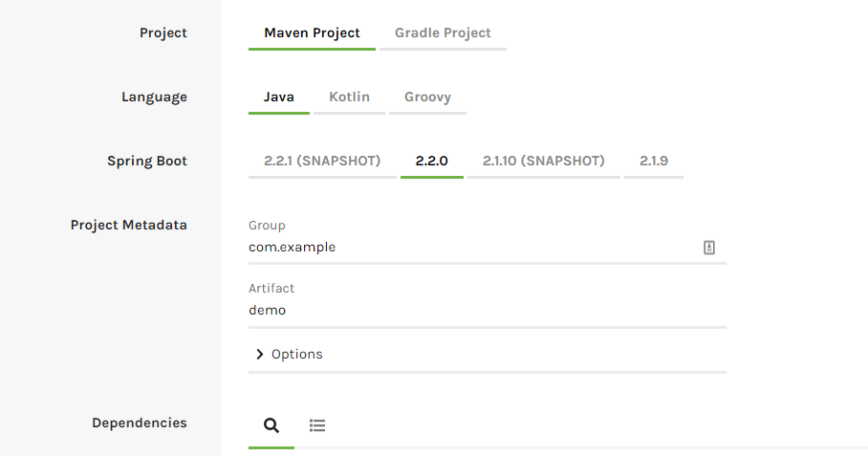The height and width of the screenshot is (456, 868).
Task: Select Maven Project option
Action: (312, 33)
